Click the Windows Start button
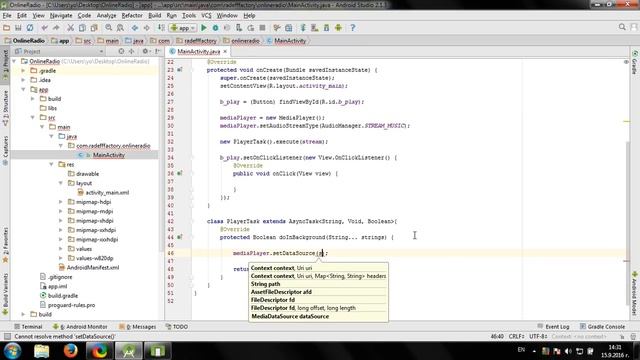This screenshot has width=640, height=360. [12, 351]
